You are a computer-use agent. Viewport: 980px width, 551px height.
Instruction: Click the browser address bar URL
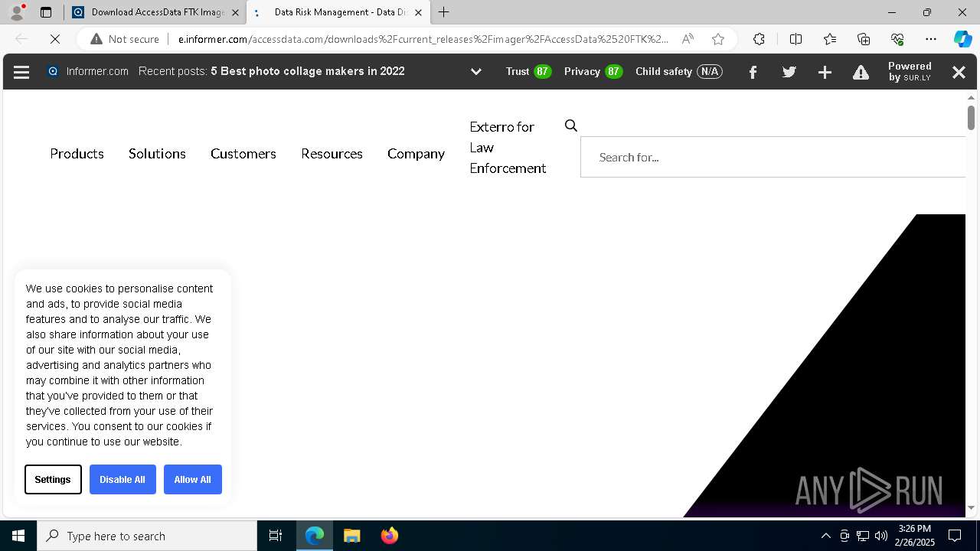click(423, 39)
